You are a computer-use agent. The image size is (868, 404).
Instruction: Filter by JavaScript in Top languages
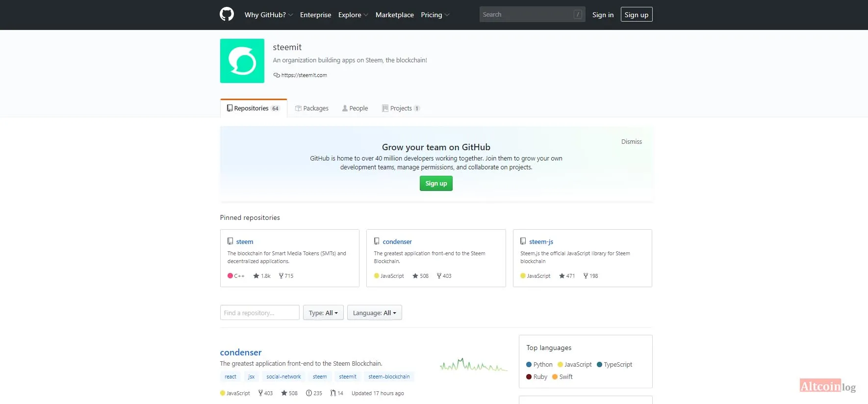[x=575, y=364]
